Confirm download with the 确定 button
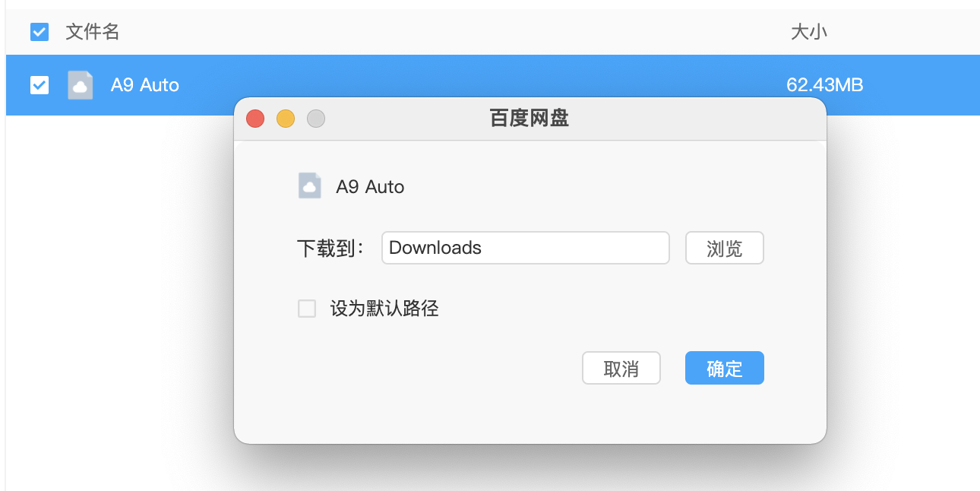The width and height of the screenshot is (980, 491). [725, 369]
